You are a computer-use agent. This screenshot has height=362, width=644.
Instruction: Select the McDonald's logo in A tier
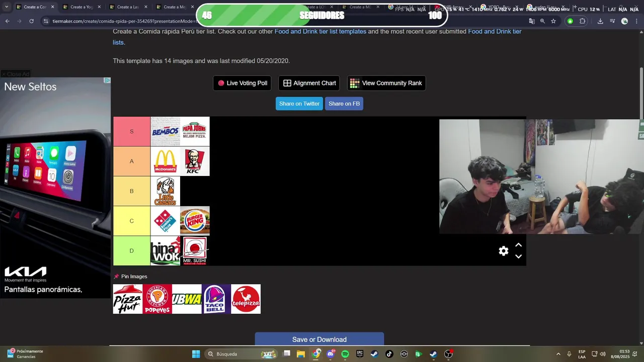coord(165,161)
